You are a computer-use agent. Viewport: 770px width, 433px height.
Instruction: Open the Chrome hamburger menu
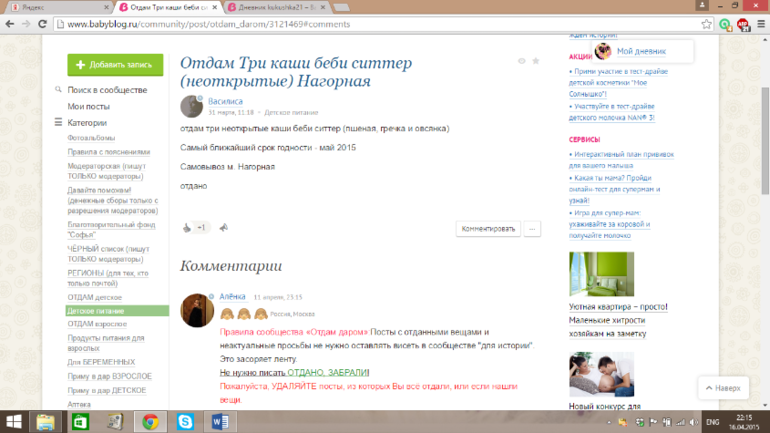pyautogui.click(x=757, y=25)
